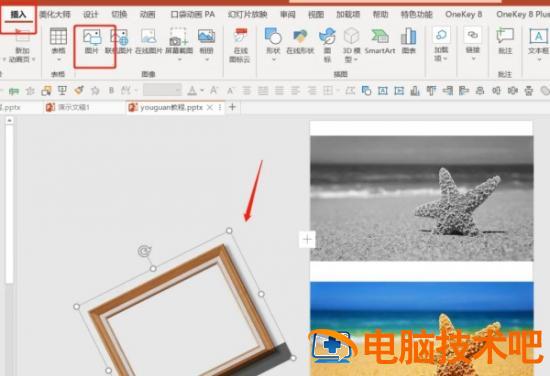Click the left pane scroll up arrow

(x=9, y=121)
